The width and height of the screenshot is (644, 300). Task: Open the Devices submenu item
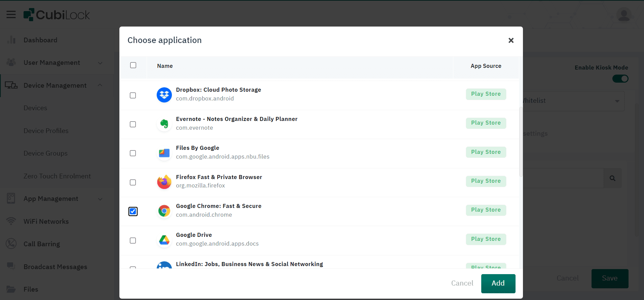pos(35,108)
